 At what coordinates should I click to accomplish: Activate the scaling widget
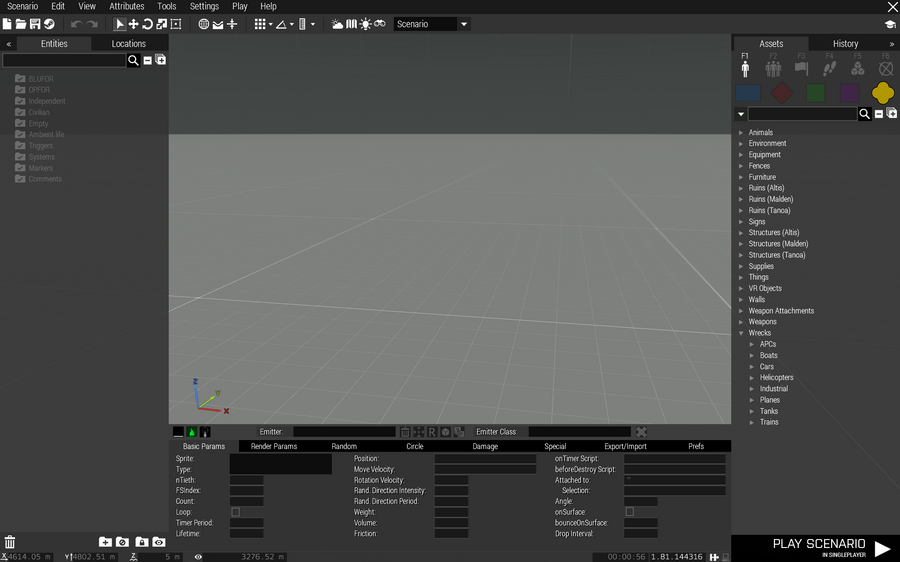coord(162,24)
